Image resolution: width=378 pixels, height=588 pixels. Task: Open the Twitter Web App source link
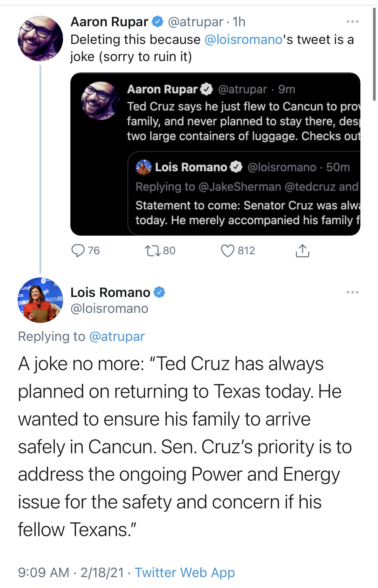(185, 572)
